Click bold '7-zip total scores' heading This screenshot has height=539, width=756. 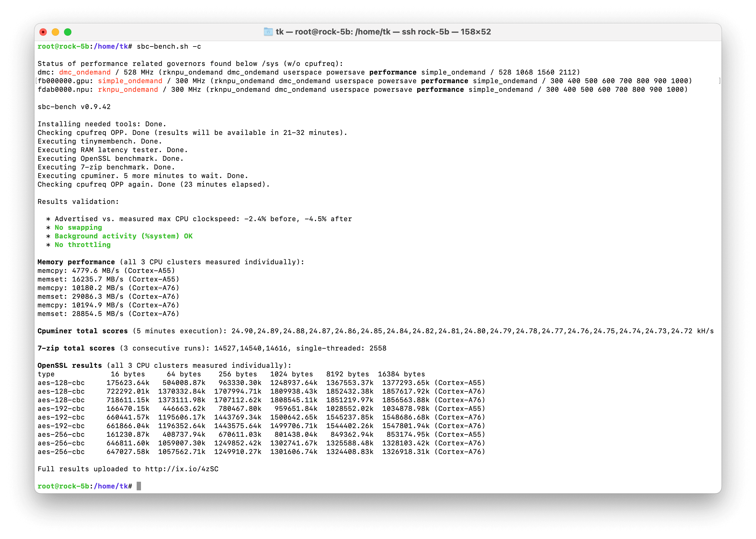[76, 348]
